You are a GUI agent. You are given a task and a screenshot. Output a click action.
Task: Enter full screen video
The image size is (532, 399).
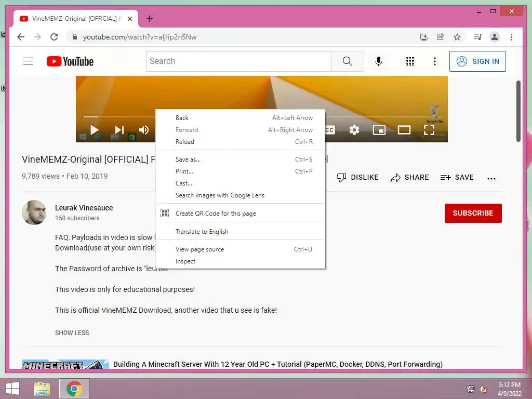click(x=429, y=129)
